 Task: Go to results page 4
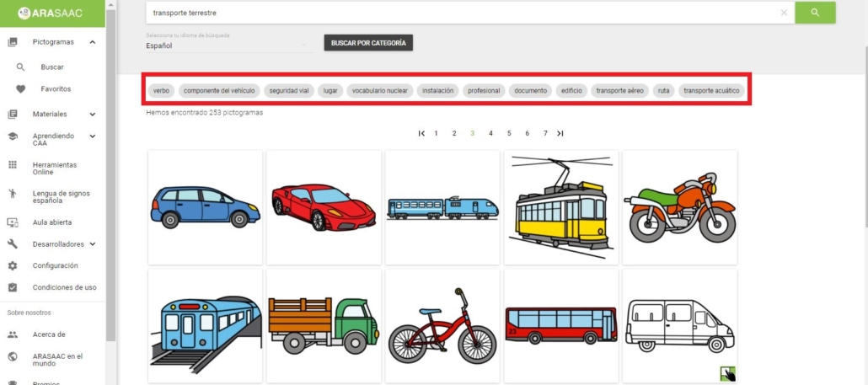click(490, 133)
